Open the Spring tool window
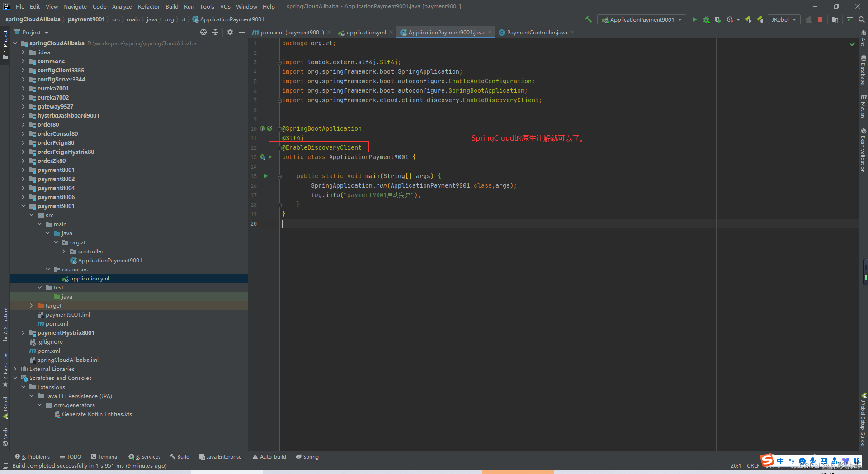Viewport: 868px width, 474px height. tap(307, 457)
